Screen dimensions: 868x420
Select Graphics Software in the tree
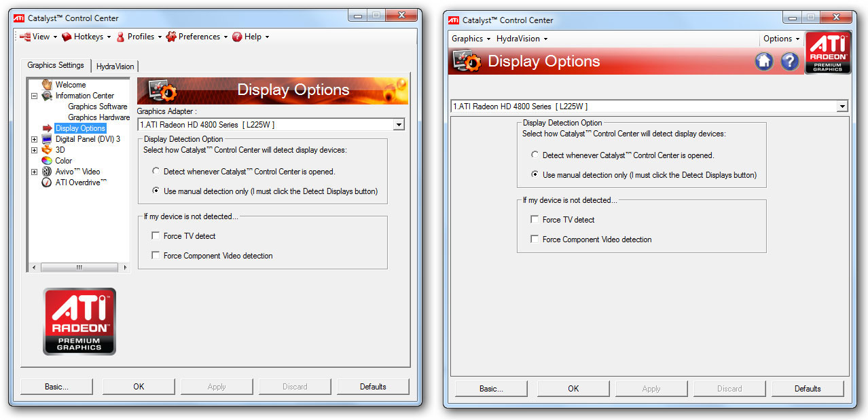coord(98,107)
